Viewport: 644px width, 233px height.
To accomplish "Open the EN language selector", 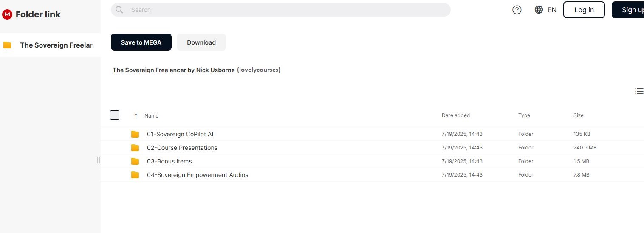I will pyautogui.click(x=552, y=10).
